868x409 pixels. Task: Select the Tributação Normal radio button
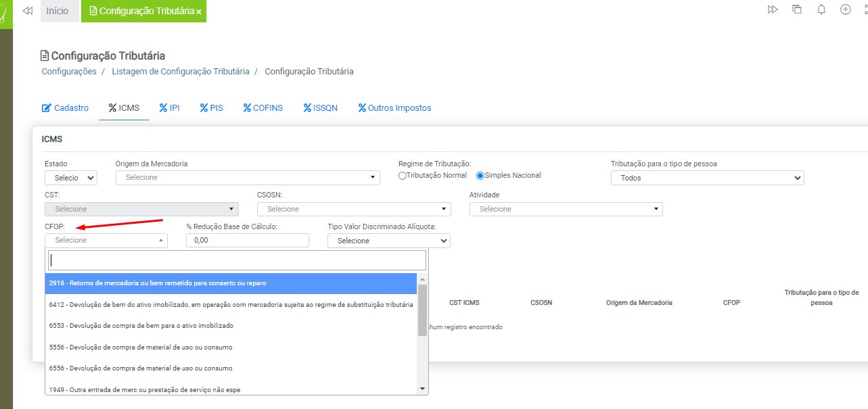point(403,176)
